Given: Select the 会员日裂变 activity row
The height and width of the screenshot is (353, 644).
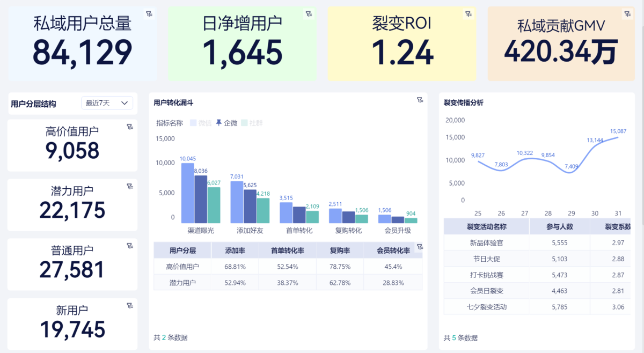Looking at the screenshot, I should (x=537, y=291).
